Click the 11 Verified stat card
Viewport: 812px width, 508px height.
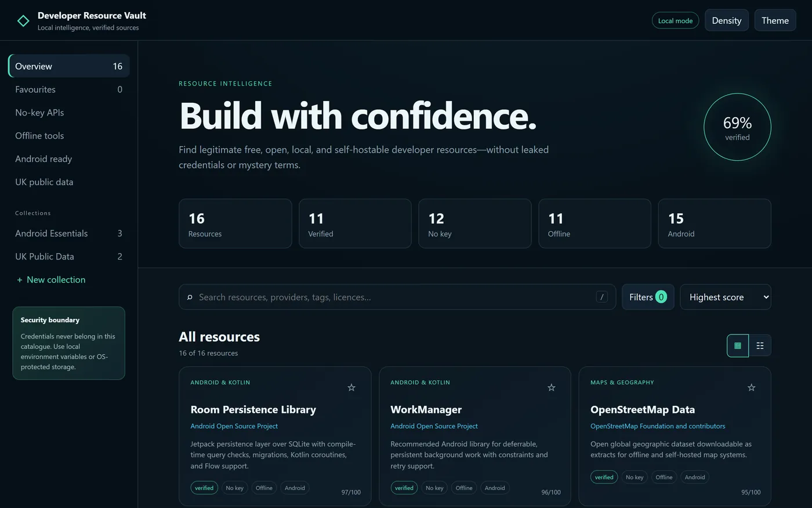[x=355, y=224]
